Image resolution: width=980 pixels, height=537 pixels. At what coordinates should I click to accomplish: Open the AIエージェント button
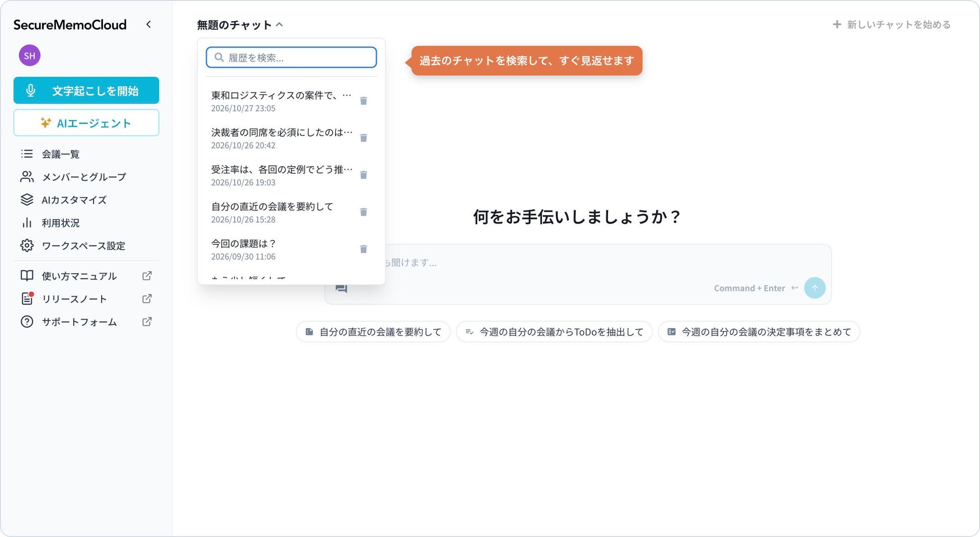86,123
